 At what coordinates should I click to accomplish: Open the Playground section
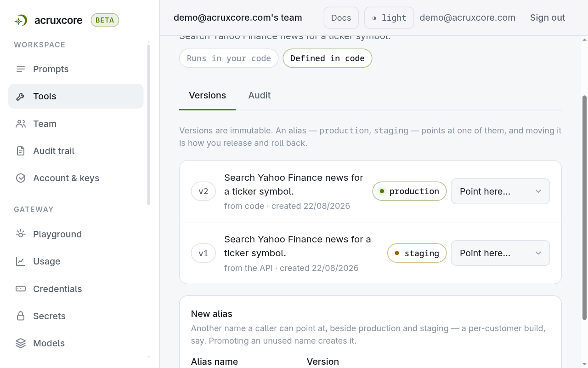pyautogui.click(x=76, y=234)
